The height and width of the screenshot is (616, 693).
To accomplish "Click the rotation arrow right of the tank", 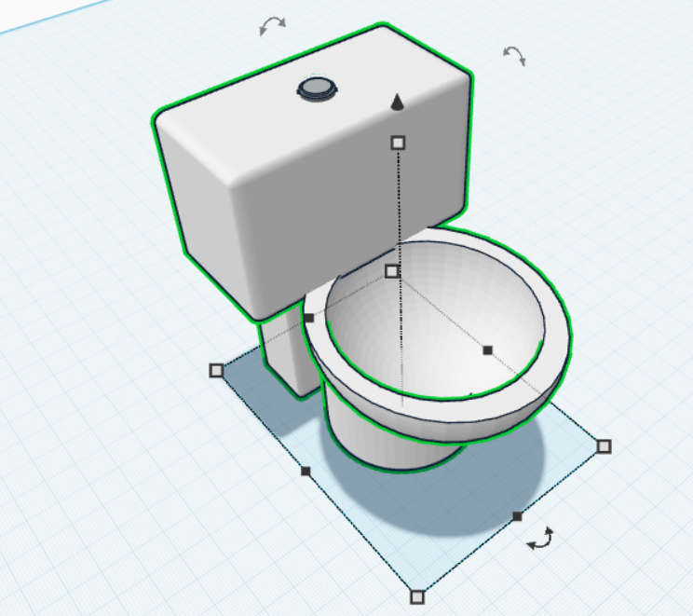I will (x=514, y=56).
